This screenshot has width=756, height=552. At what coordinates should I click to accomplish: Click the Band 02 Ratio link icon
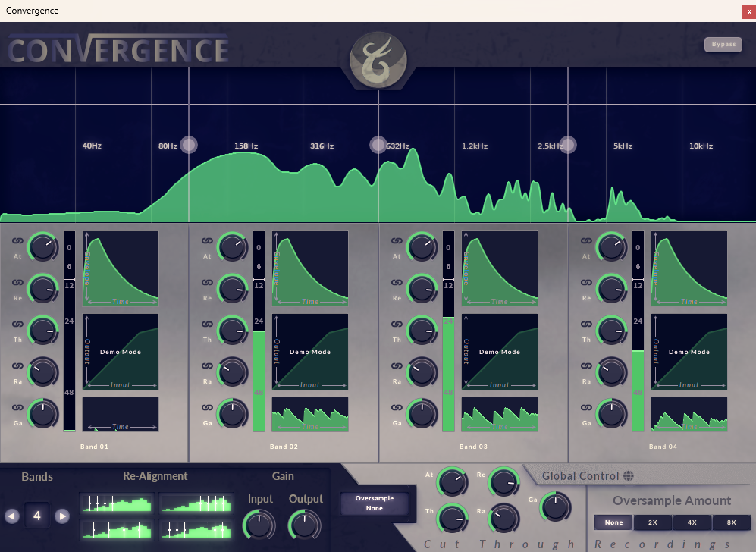click(x=207, y=365)
